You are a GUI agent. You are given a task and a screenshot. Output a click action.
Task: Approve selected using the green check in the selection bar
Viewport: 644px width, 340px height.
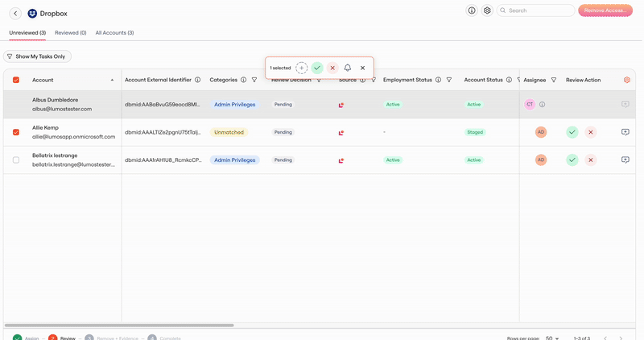[317, 68]
